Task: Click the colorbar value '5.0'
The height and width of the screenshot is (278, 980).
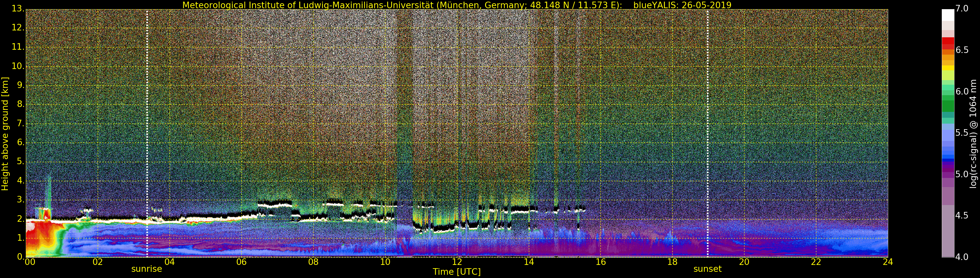Action: [962, 174]
